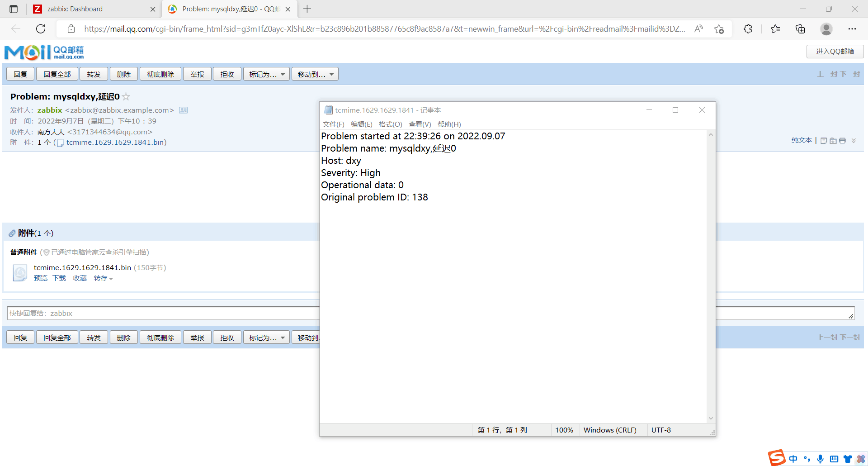Screen dimensions: 868x466
Task: Click the attachment thumbnail icon for tcmime bin
Action: 20,273
